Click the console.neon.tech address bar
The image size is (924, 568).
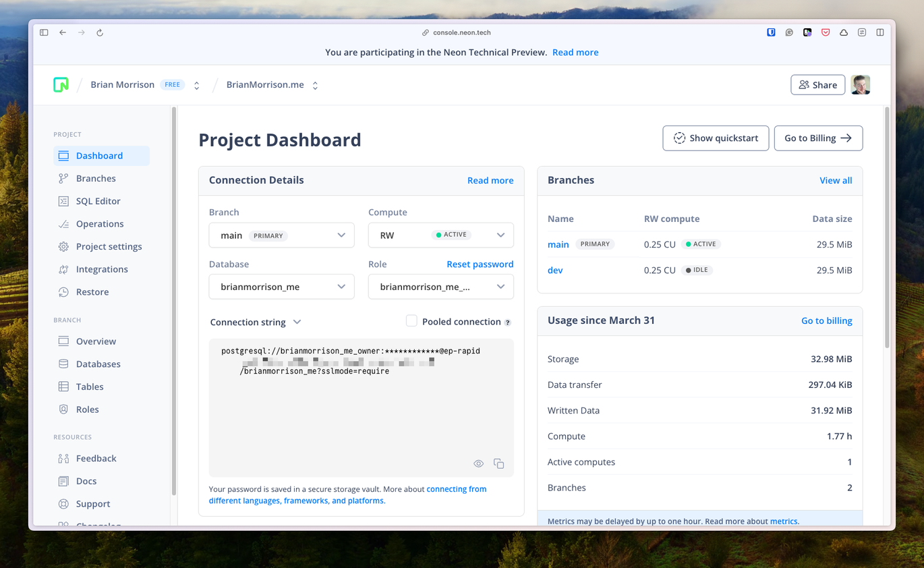coord(457,32)
